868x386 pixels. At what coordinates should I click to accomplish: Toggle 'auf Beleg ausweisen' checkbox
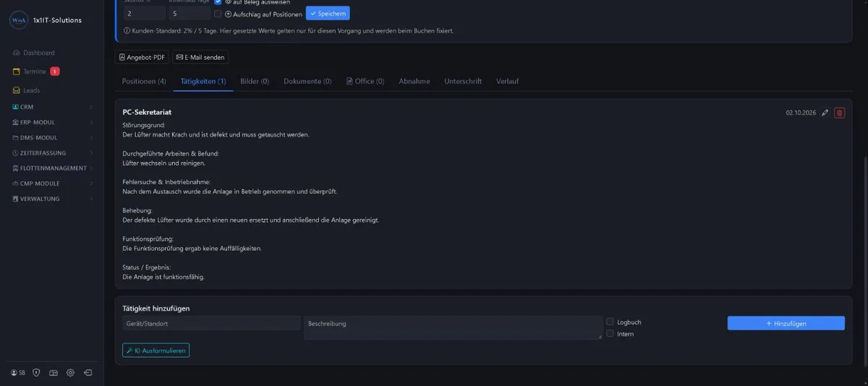tap(218, 2)
